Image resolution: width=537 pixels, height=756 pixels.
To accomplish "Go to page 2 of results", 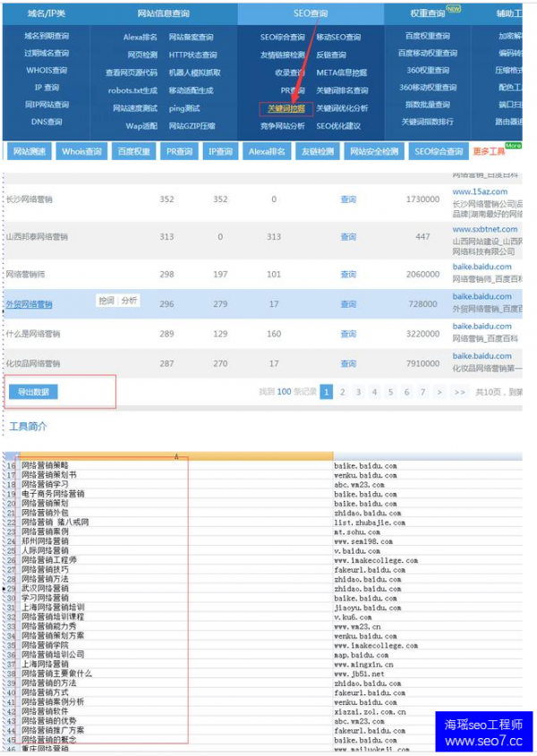I will coord(343,392).
